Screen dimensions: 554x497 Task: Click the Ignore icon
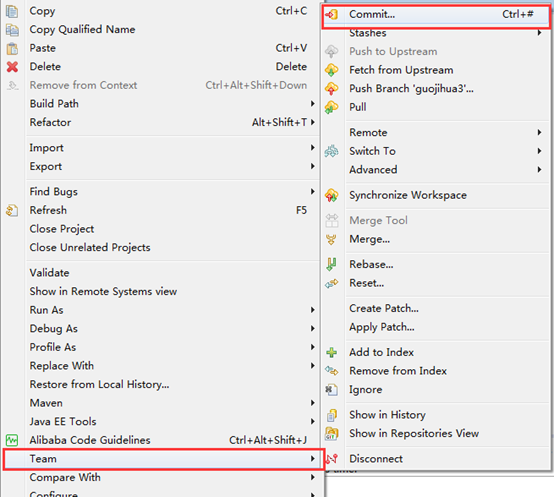(331, 390)
